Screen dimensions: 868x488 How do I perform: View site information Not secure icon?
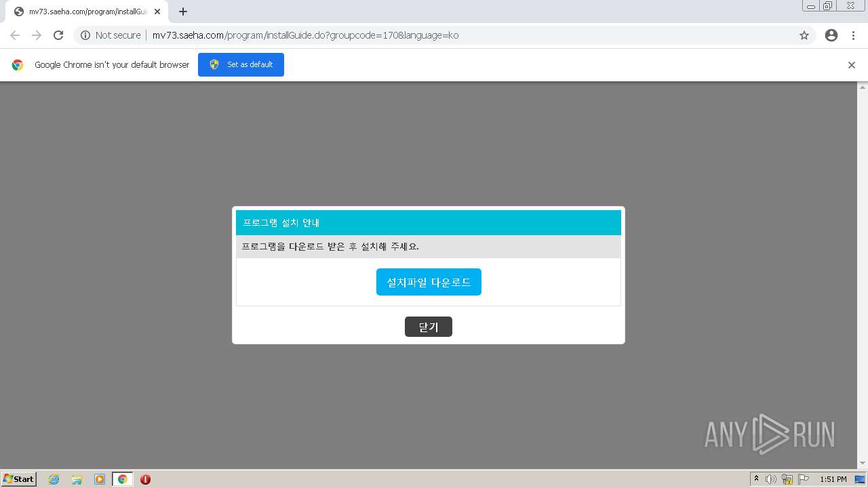pyautogui.click(x=85, y=35)
